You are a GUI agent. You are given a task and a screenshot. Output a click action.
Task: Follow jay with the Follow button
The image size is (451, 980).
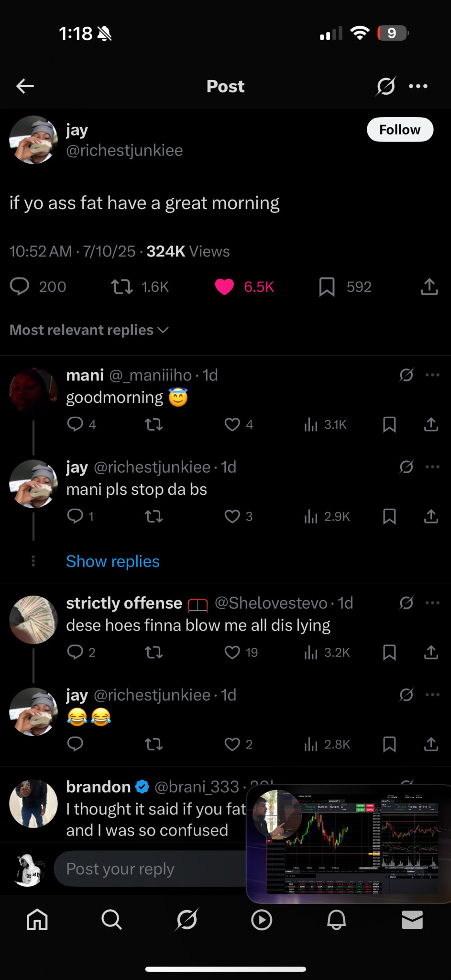(400, 130)
